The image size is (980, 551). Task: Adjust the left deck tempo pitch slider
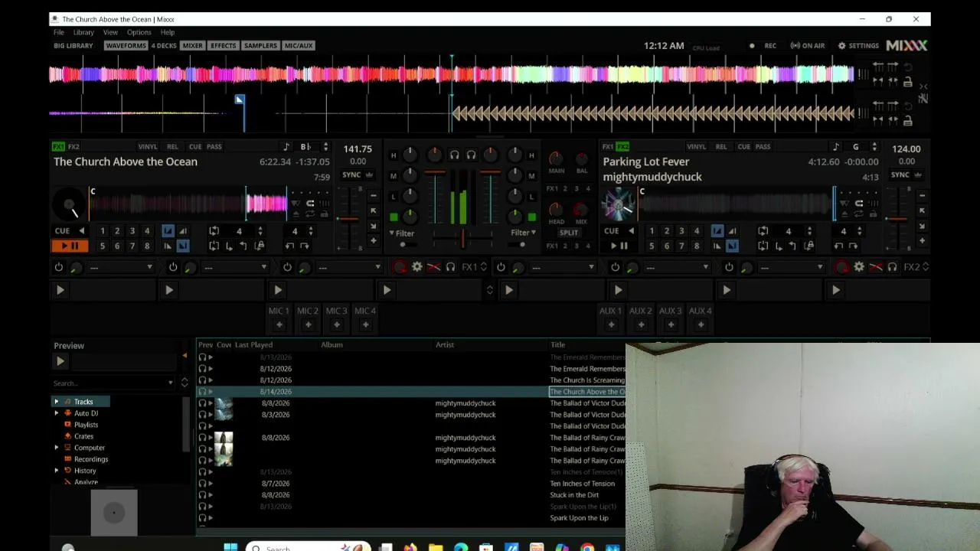[x=348, y=219]
